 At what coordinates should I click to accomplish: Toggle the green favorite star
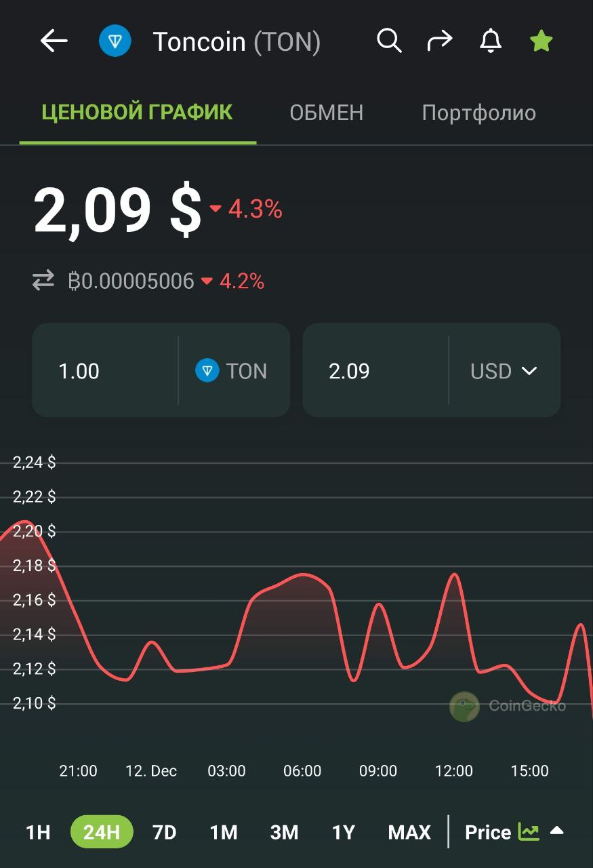541,41
